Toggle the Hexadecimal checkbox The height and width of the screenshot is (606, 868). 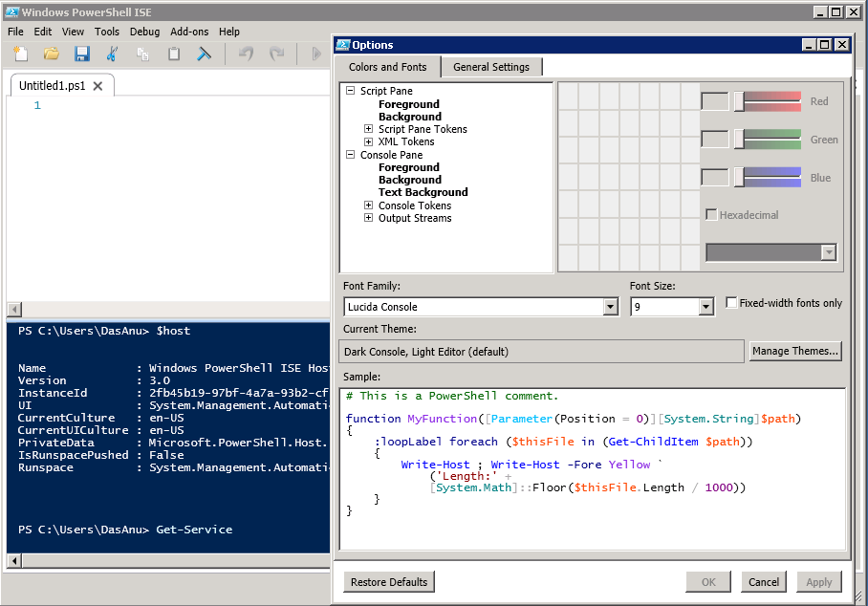point(711,215)
